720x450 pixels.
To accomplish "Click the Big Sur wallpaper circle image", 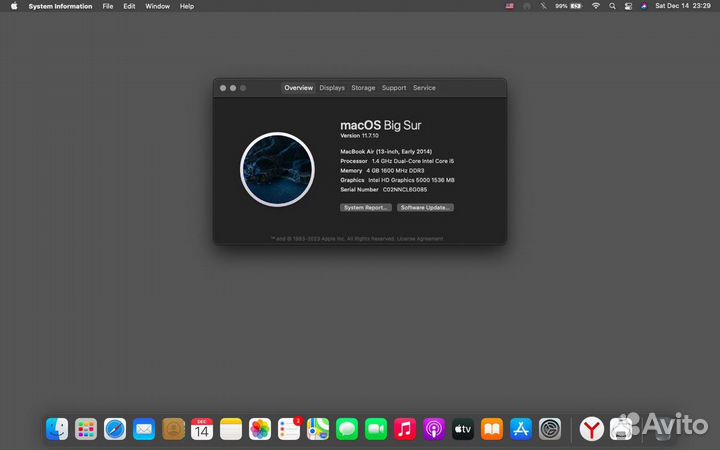I will click(277, 169).
